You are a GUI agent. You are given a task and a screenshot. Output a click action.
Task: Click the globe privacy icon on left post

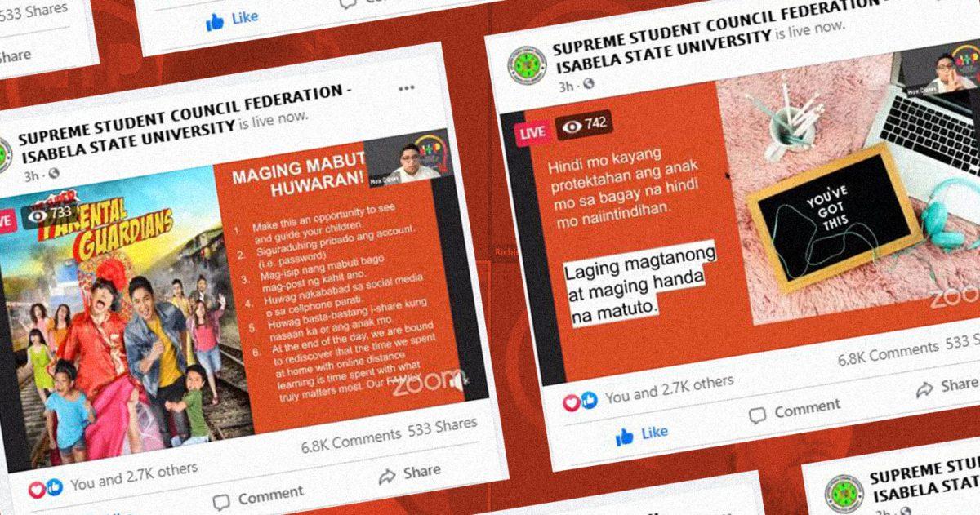coord(54,174)
